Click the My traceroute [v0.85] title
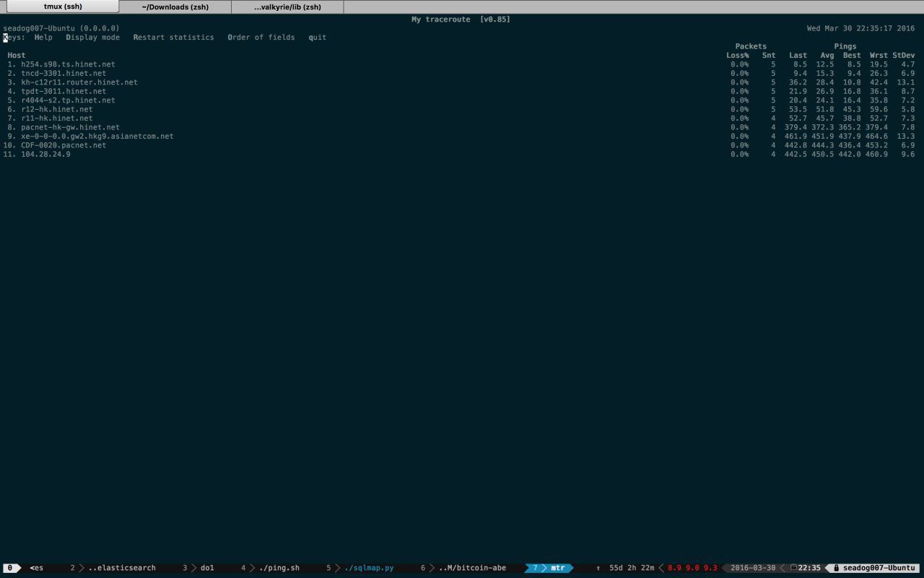Screen dimensions: 924x578 point(461,20)
